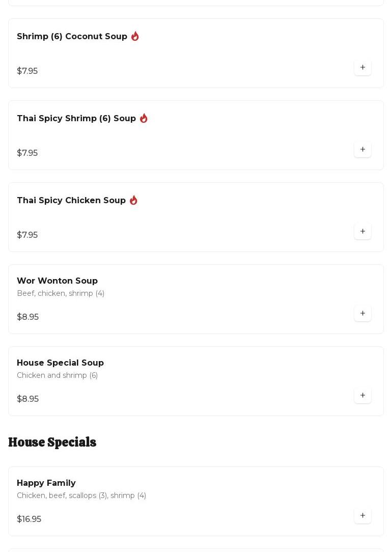Click plus icon for Thai Spicy Chicken Soup
Viewport: 392px width, 552px height.
(362, 231)
